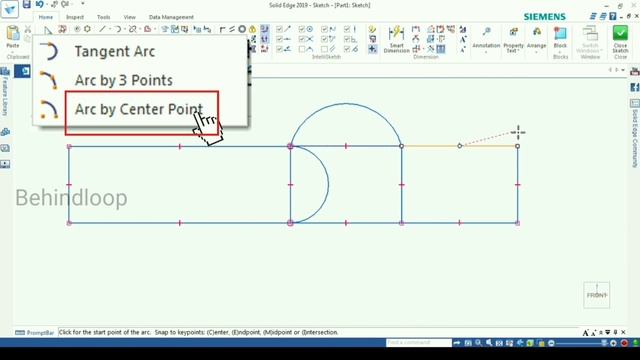Click the zoom magnifier in status bar
This screenshot has height=360, width=640.
[478, 343]
